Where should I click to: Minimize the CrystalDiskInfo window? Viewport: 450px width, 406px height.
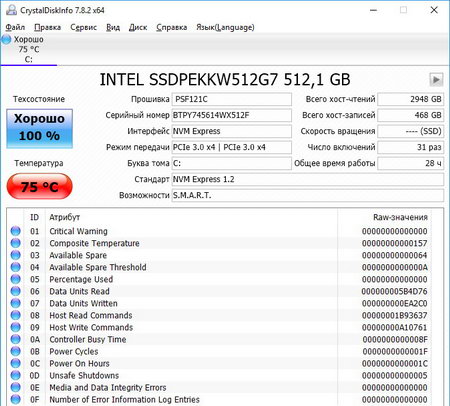click(x=373, y=10)
